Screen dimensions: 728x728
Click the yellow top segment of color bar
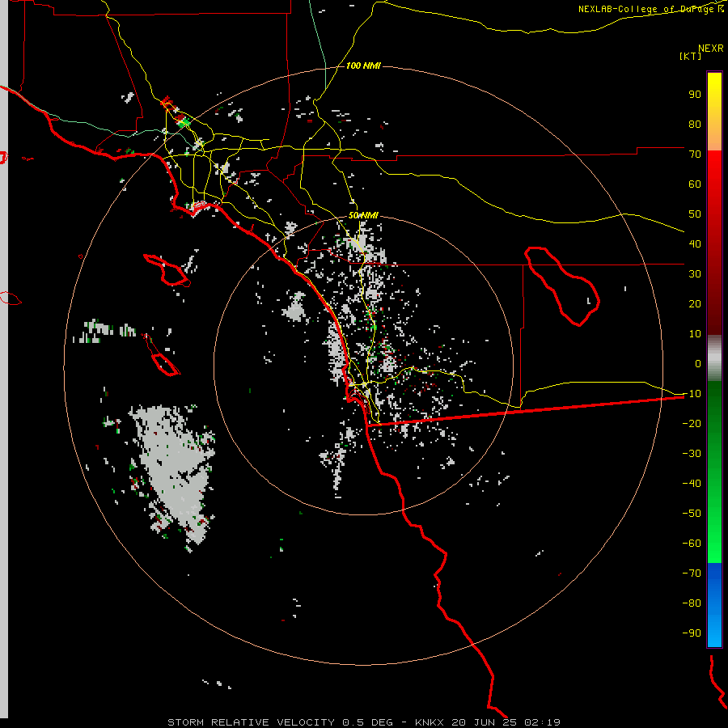(x=714, y=112)
